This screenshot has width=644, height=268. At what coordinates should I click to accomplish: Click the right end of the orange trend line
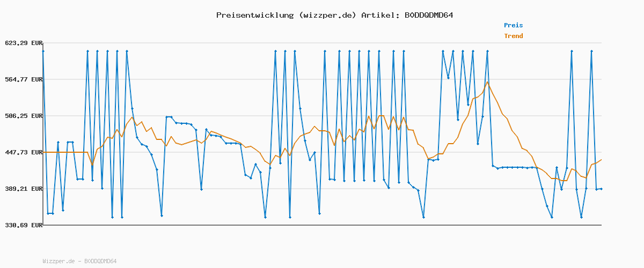click(601, 160)
